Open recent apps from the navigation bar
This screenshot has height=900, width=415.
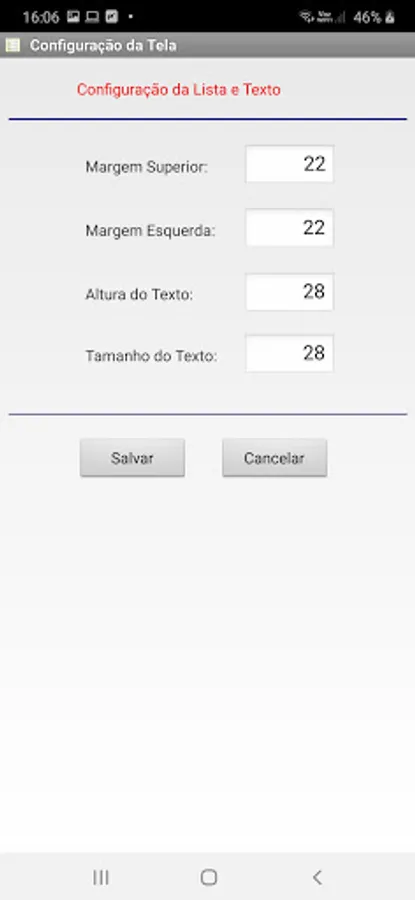tap(101, 876)
